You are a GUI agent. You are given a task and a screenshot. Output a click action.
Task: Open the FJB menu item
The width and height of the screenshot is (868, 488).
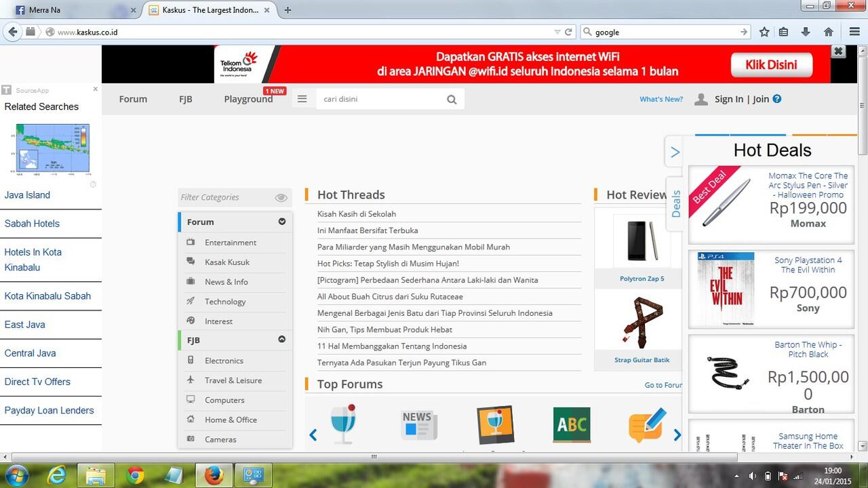point(186,99)
